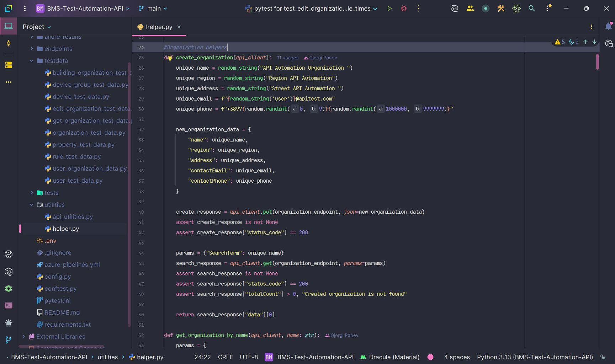Open the Settings gear in the sidebar
Image resolution: width=615 pixels, height=364 pixels.
pyautogui.click(x=9, y=289)
